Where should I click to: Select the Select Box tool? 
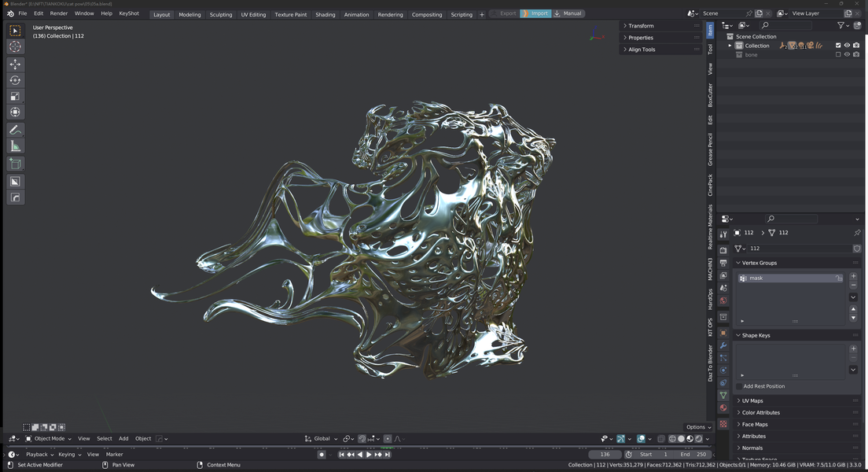click(15, 31)
